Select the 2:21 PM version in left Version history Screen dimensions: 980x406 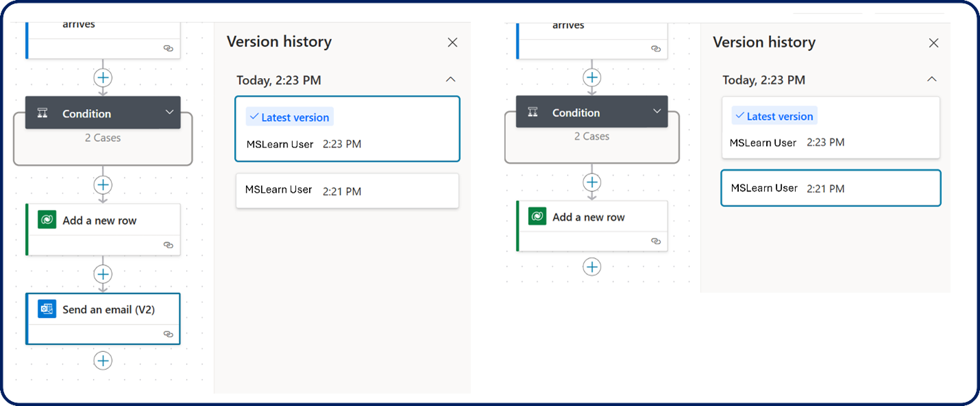point(347,191)
